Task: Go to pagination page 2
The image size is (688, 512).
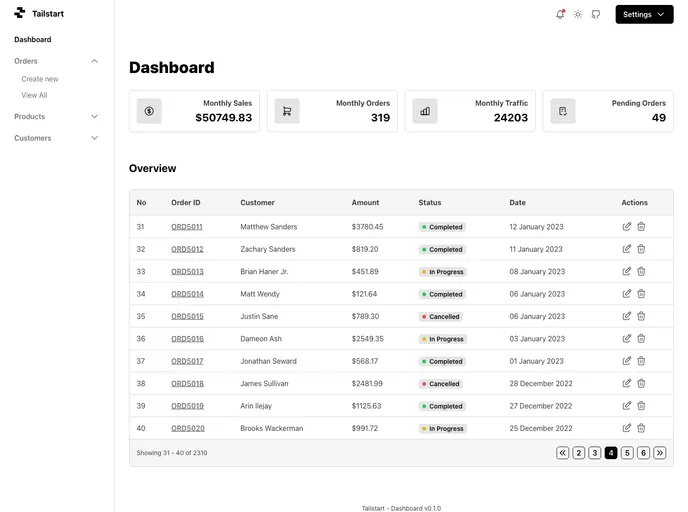Action: [579, 453]
